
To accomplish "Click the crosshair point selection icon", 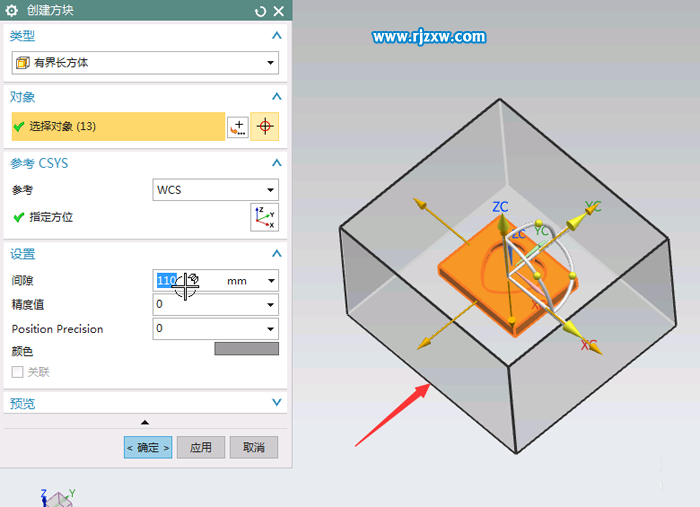I will click(265, 126).
